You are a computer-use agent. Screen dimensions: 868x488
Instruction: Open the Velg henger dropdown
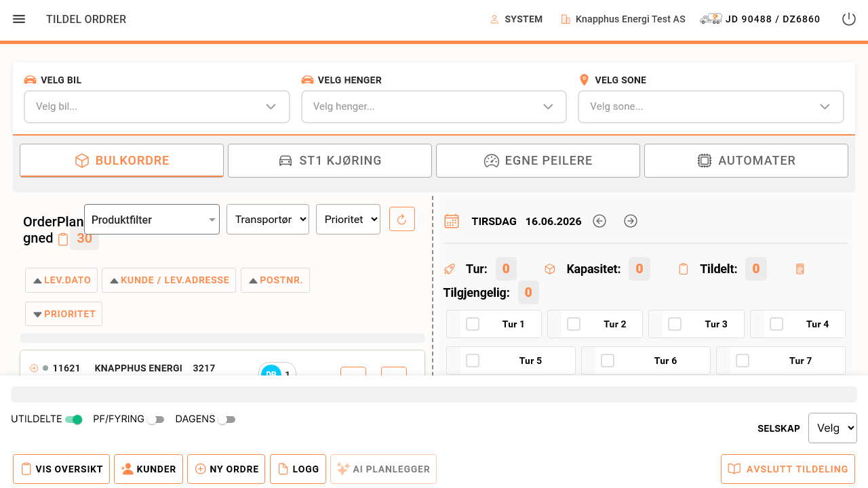point(434,106)
